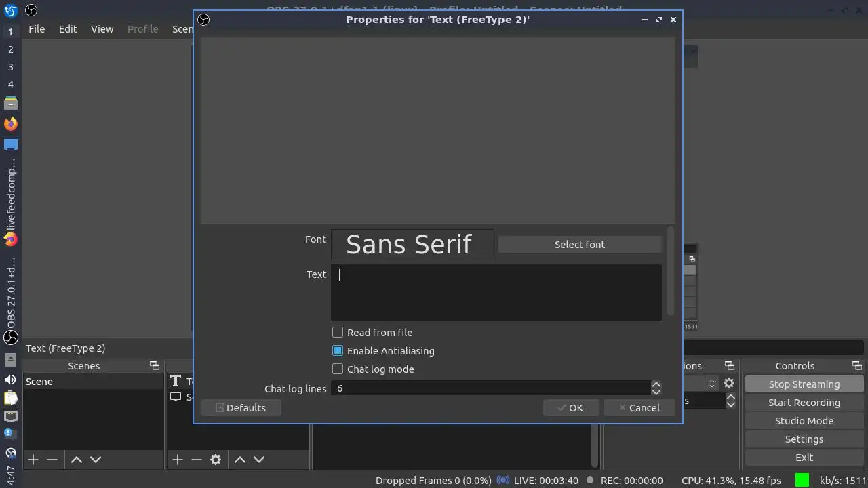Open the Edit menu
Viewport: 868px width, 488px height.
(x=68, y=29)
